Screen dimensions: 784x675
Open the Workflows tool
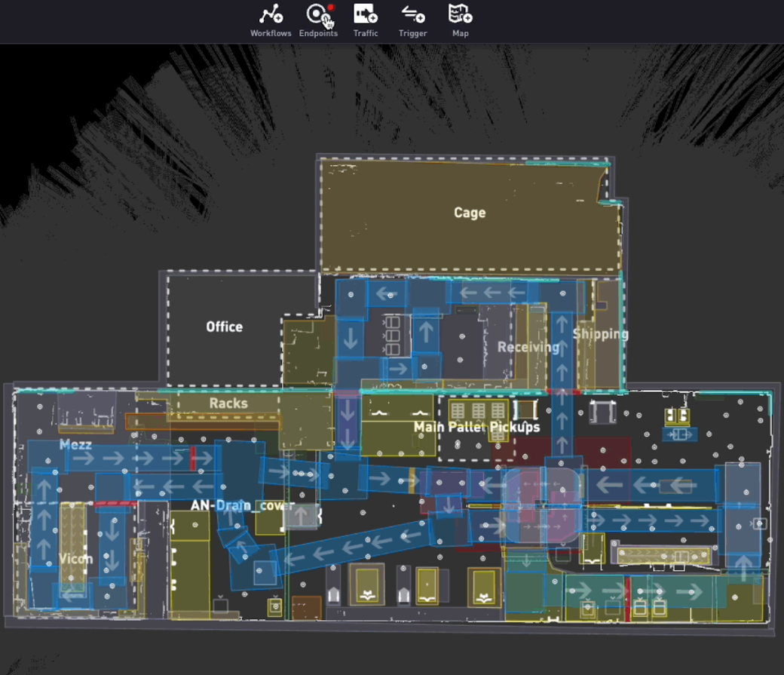pos(271,20)
